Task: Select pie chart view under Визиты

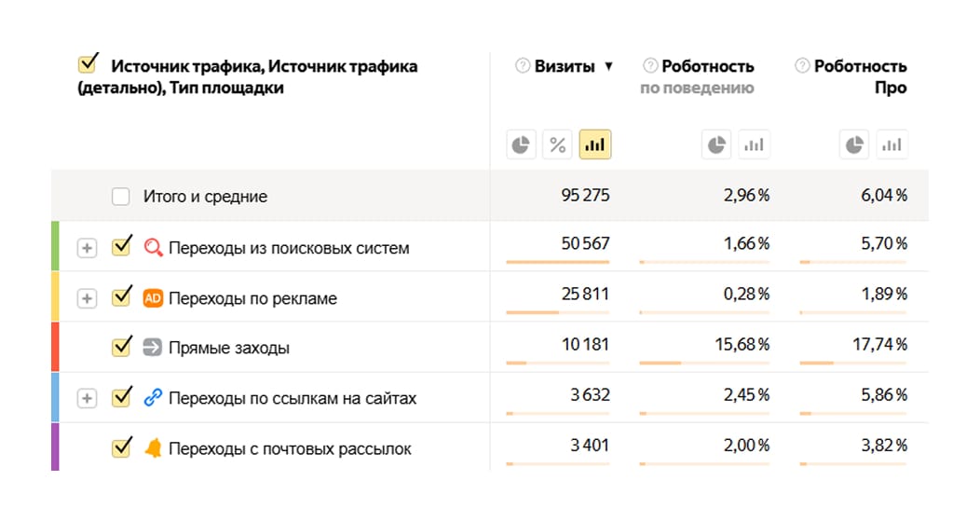Action: pos(522,145)
